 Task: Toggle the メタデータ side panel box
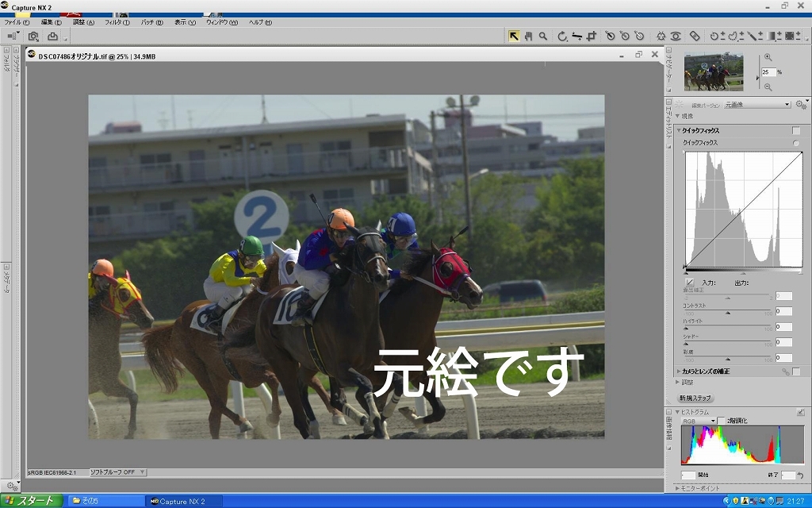6,267
